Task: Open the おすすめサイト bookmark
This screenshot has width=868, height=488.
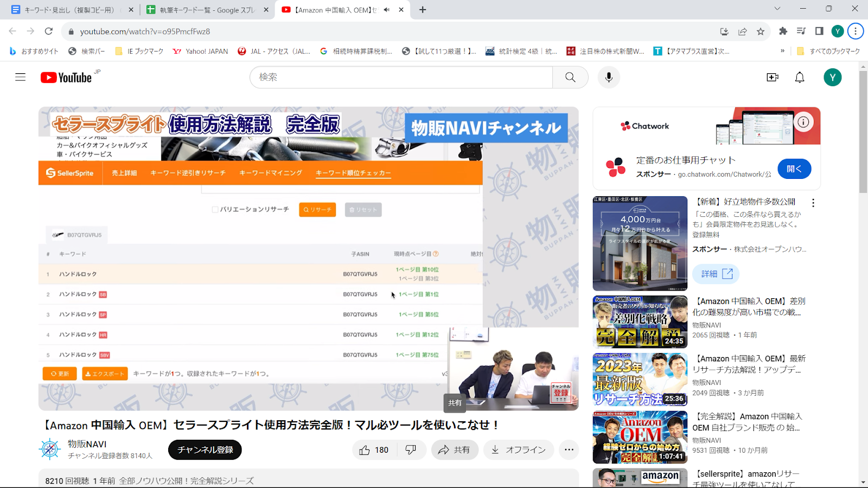Action: coord(34,51)
